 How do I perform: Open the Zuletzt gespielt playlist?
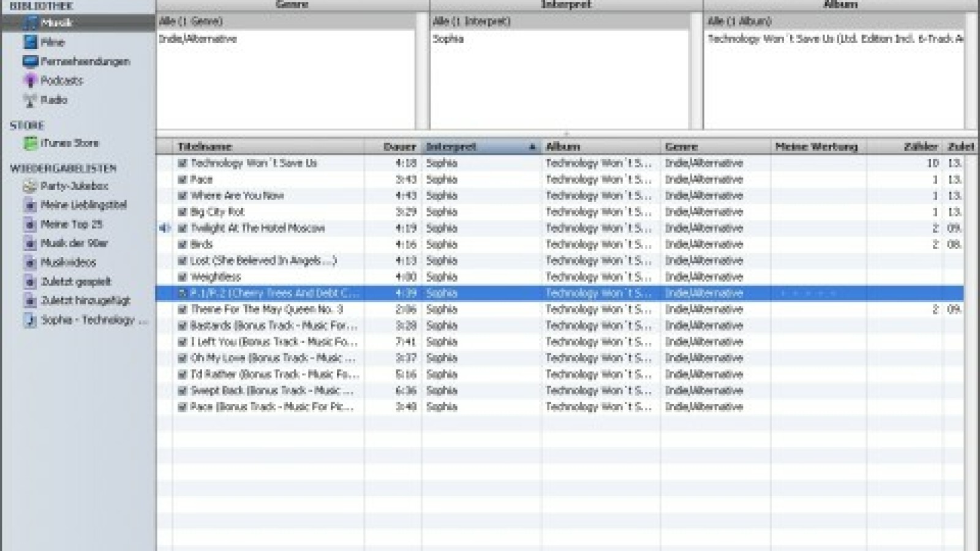75,282
